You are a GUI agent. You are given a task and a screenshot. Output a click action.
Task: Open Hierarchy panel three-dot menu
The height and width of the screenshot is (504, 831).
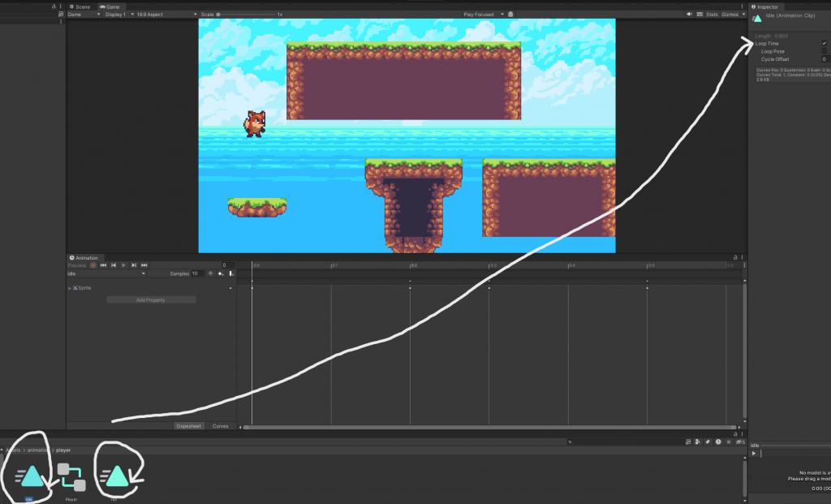60,6
